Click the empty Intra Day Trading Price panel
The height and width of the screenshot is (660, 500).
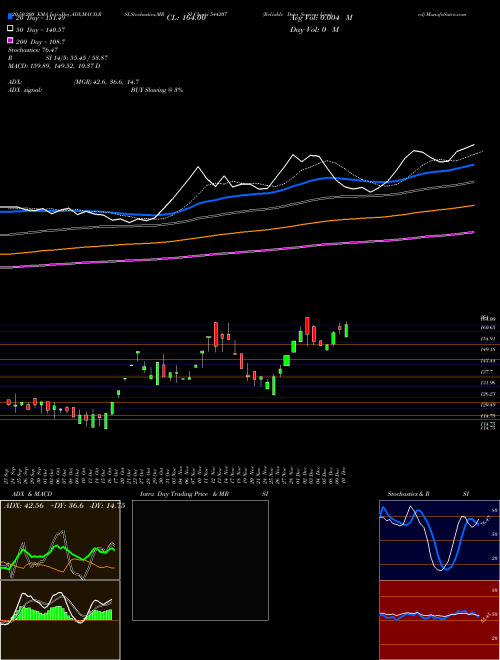click(x=200, y=560)
